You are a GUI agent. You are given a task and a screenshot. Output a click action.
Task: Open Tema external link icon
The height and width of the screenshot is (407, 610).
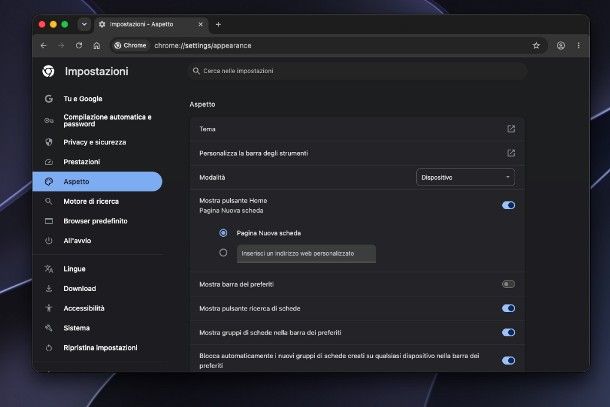511,129
